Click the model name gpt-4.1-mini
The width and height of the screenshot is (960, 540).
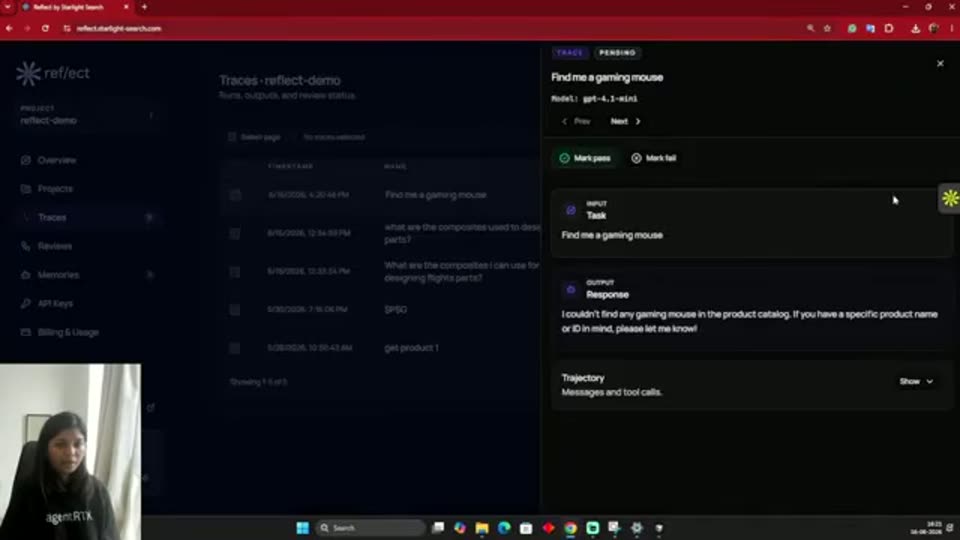point(610,99)
